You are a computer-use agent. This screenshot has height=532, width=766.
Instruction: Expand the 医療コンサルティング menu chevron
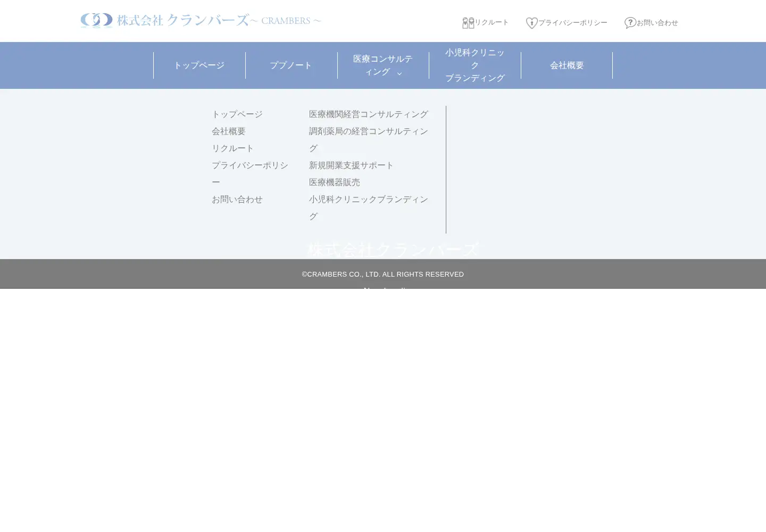point(399,73)
